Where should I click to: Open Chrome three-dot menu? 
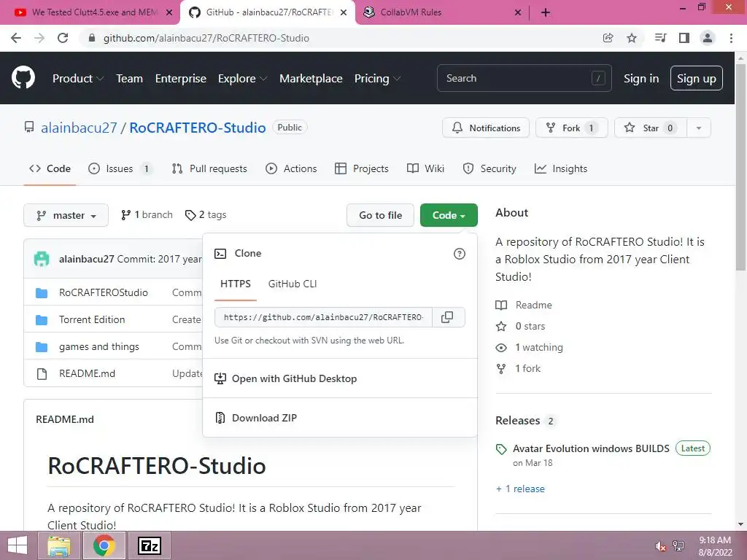(731, 38)
